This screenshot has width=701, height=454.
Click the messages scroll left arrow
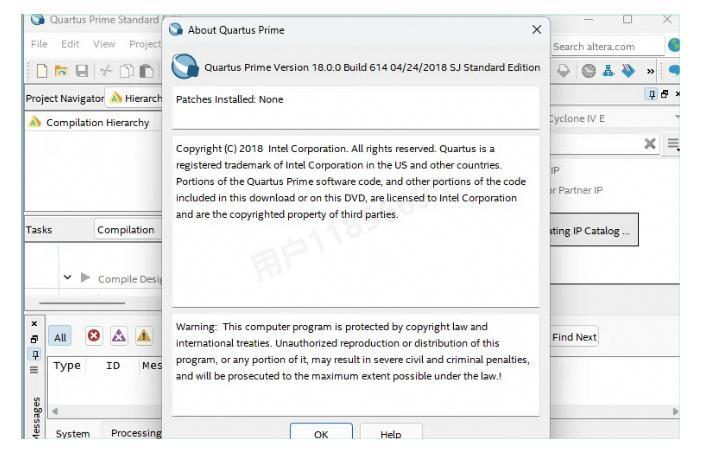click(x=55, y=411)
